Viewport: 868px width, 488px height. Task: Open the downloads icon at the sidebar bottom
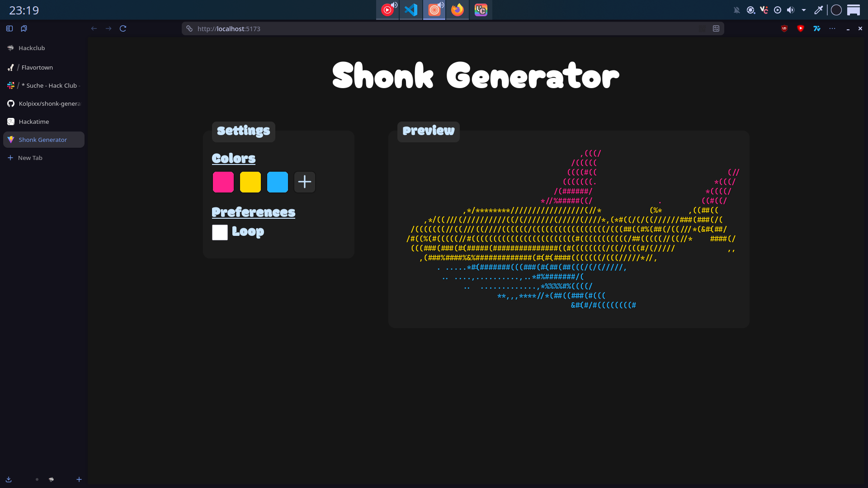[x=9, y=479]
